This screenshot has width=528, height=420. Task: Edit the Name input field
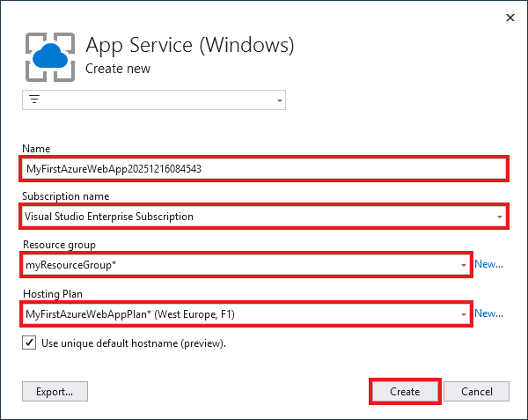[x=264, y=169]
